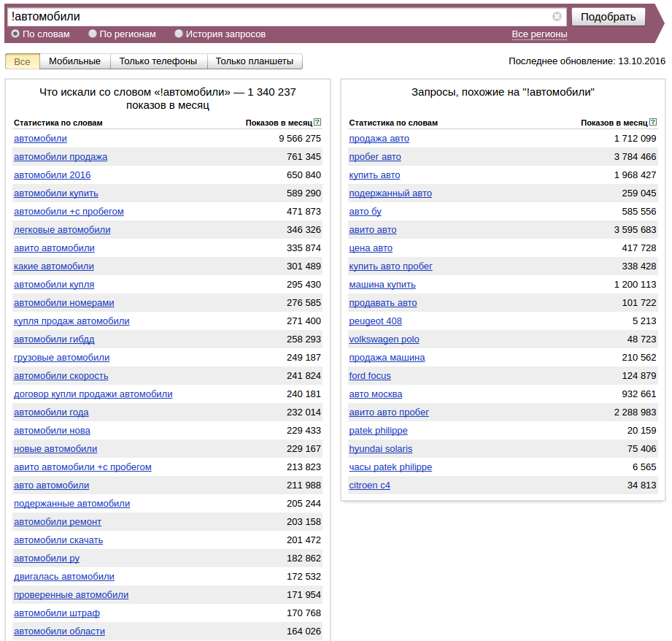Open the hyundai solaris link
This screenshot has height=641, width=672.
tap(381, 449)
